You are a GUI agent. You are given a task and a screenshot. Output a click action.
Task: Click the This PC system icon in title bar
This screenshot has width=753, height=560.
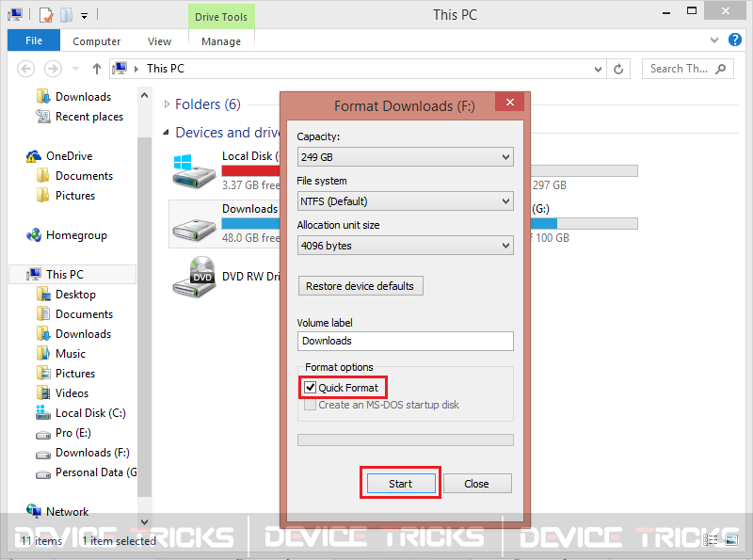(x=15, y=15)
